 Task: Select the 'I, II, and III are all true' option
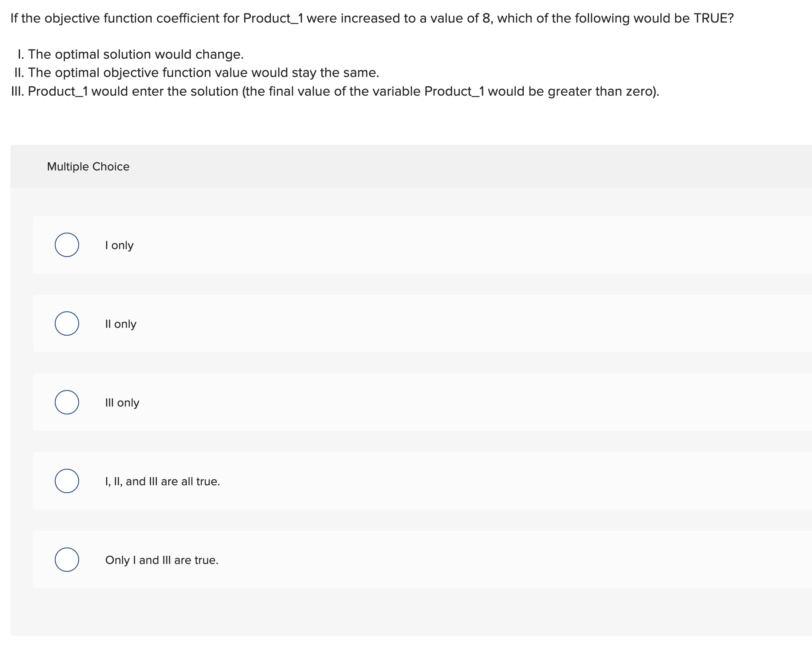pyautogui.click(x=67, y=481)
